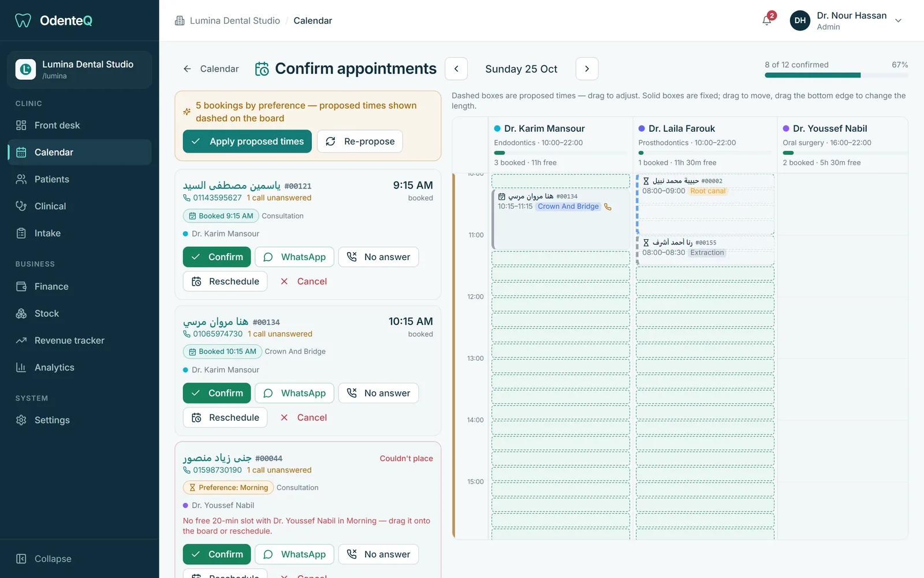
Task: Click the Preference: Morning badge
Action: [x=228, y=488]
